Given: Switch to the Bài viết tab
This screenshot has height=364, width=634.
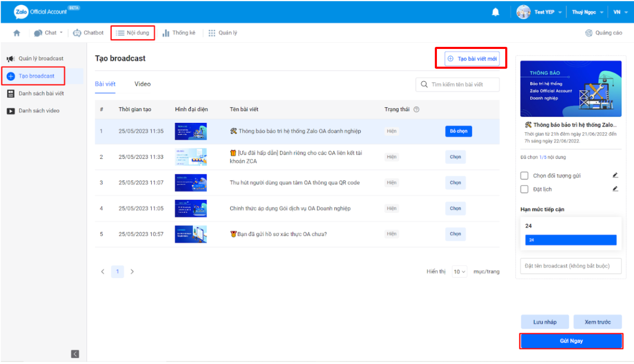Looking at the screenshot, I should [105, 84].
